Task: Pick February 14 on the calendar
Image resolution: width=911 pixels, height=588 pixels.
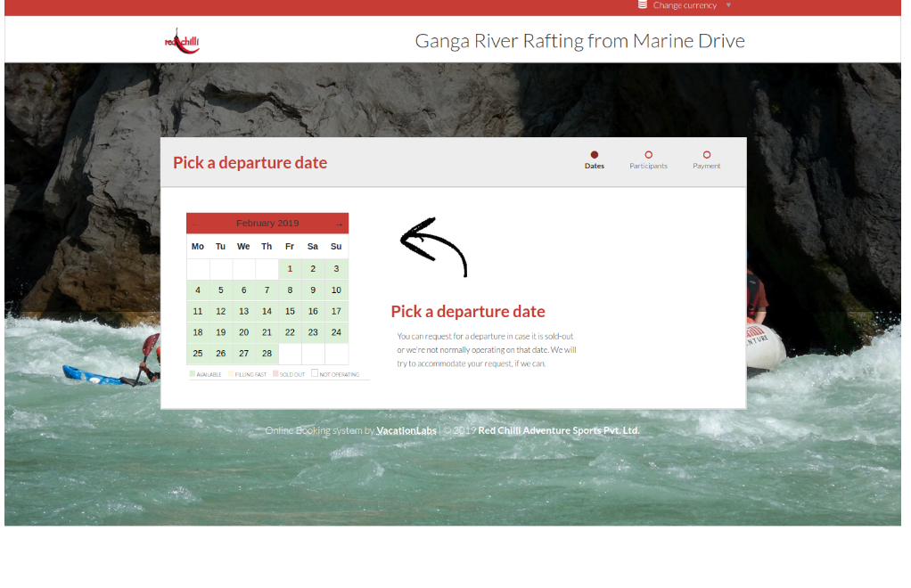Action: 267,312
